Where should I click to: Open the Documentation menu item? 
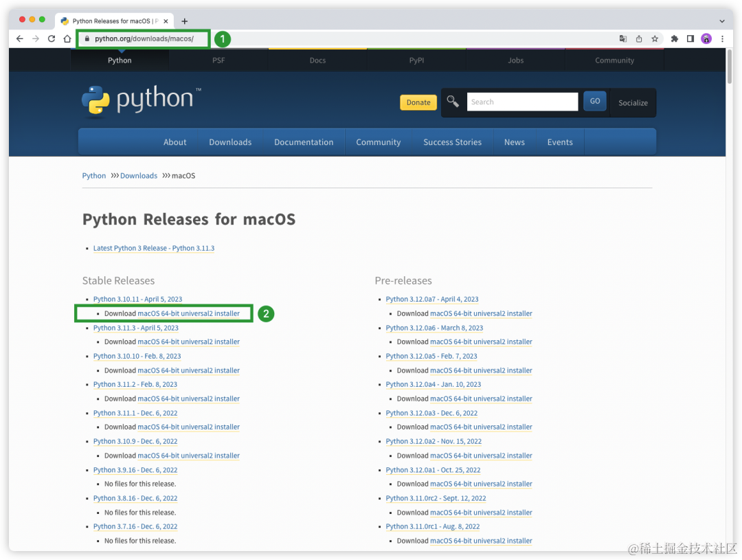click(304, 142)
